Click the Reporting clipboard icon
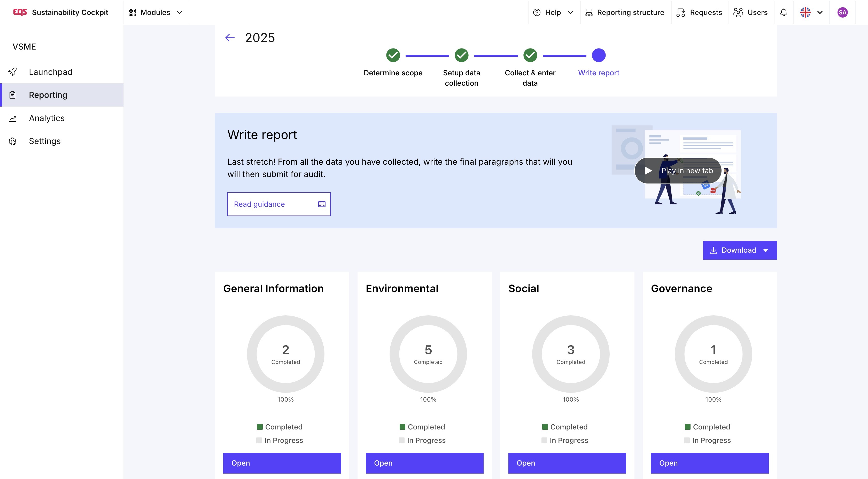The height and width of the screenshot is (479, 868). 12,95
